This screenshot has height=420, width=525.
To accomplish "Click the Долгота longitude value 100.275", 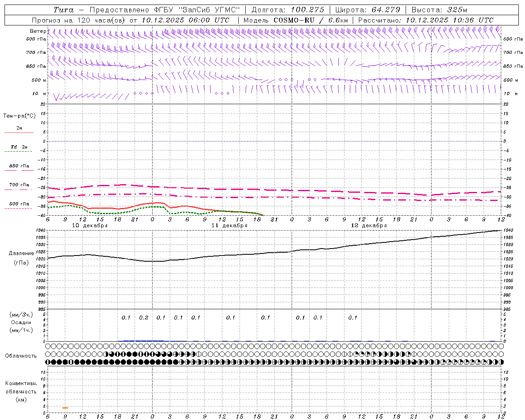I will point(307,10).
